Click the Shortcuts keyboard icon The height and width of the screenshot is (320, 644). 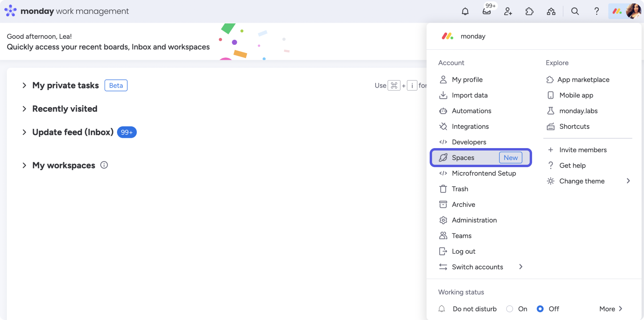[x=550, y=126]
